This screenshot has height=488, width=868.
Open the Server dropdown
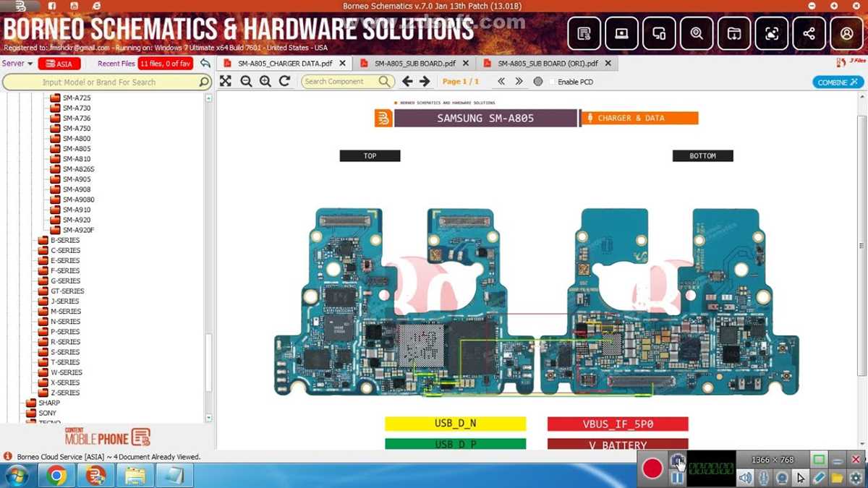[17, 64]
